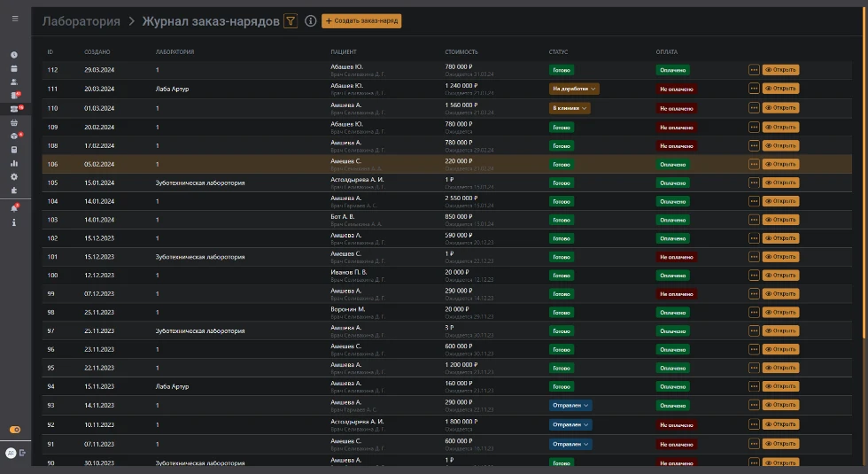Expand the "Отправлен" status dropdown for order 93
Viewport: 868px width, 474px height.
(570, 405)
